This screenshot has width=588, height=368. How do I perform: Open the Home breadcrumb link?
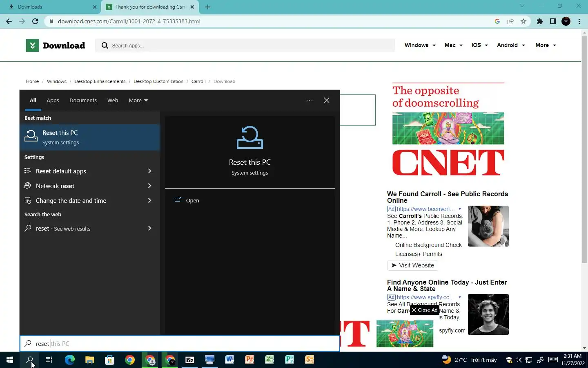point(32,81)
